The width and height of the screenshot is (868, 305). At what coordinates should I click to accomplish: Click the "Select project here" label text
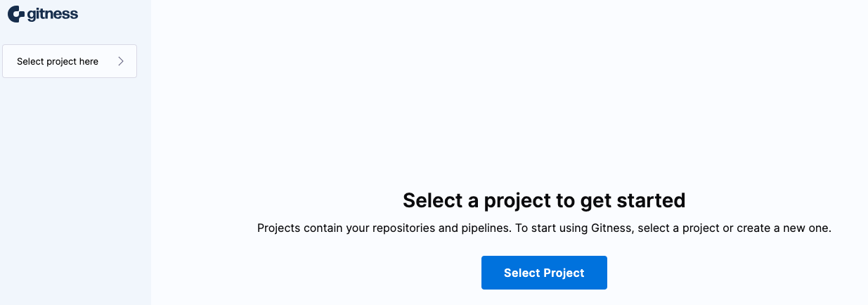point(58,61)
